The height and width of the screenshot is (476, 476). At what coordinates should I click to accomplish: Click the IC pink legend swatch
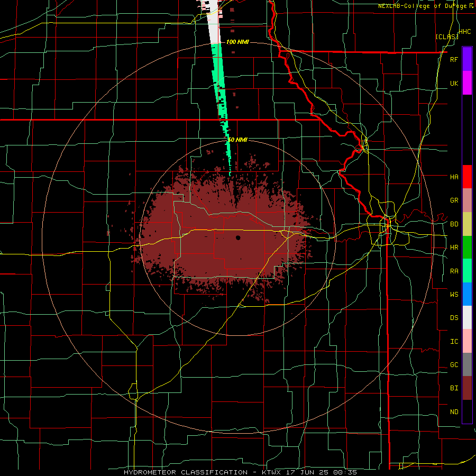(467, 341)
